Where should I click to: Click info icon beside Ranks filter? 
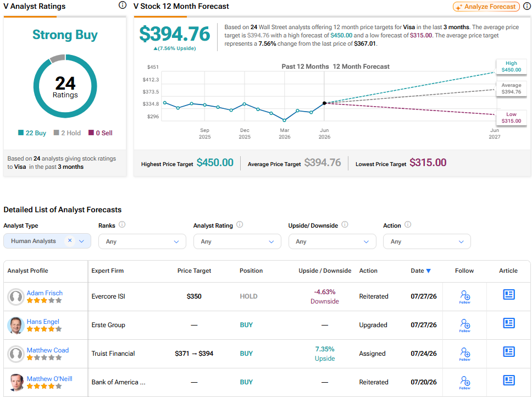pos(122,225)
